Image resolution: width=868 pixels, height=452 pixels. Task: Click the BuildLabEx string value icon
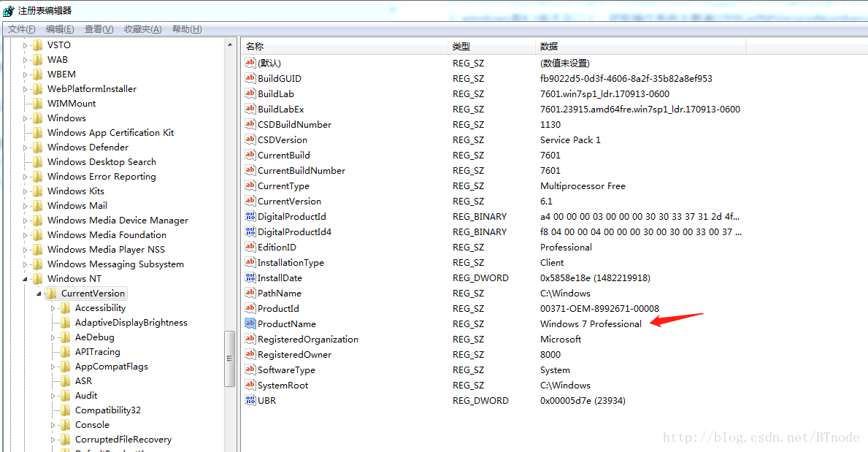250,109
